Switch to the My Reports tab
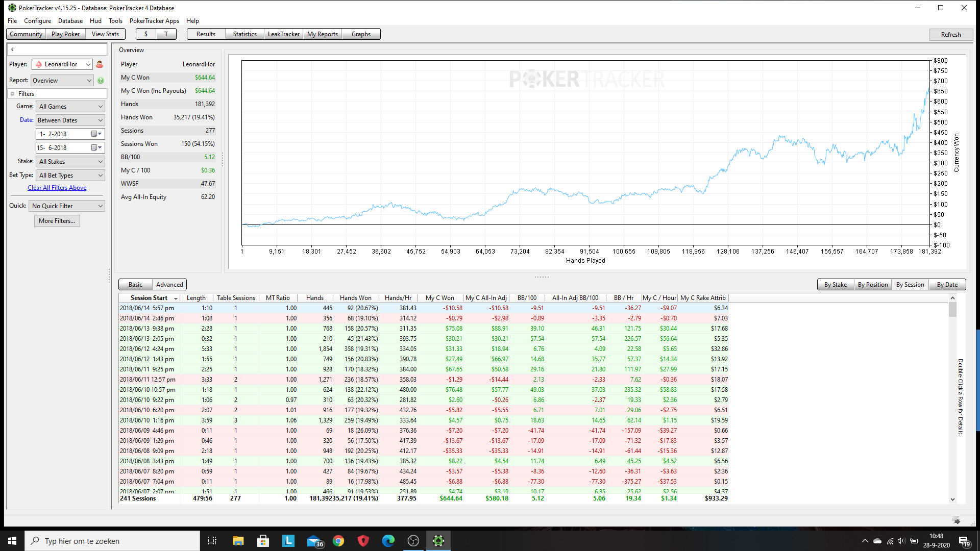 [323, 34]
